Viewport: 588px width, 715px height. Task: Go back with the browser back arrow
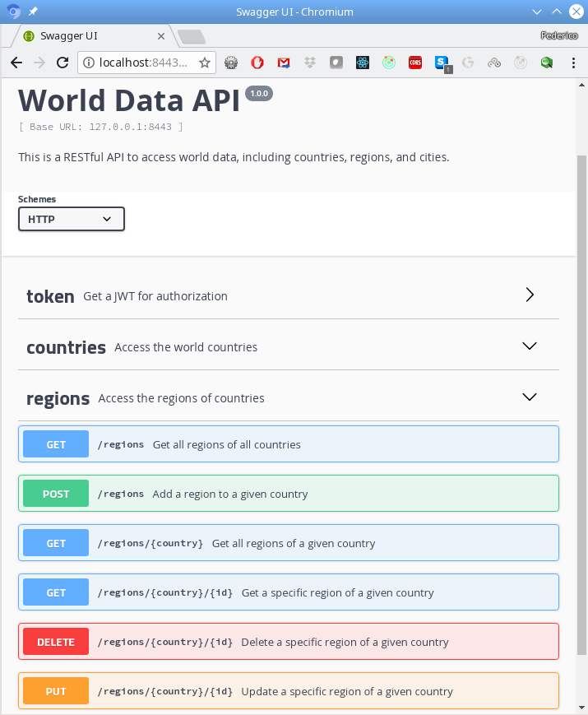(16, 63)
